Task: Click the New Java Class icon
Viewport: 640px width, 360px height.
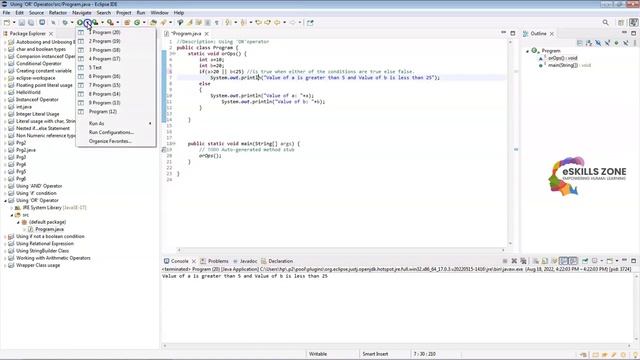Action: click(137, 23)
